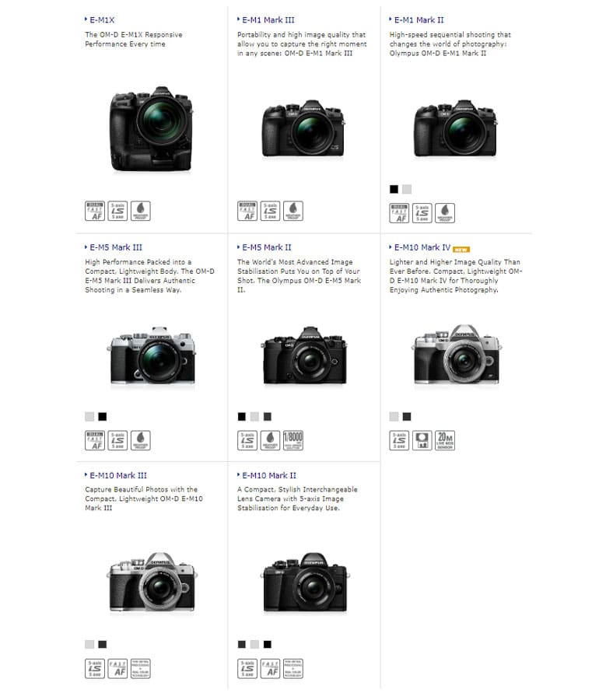
Task: Click the Dual Fast AF icon under E-M1X
Action: [x=95, y=211]
